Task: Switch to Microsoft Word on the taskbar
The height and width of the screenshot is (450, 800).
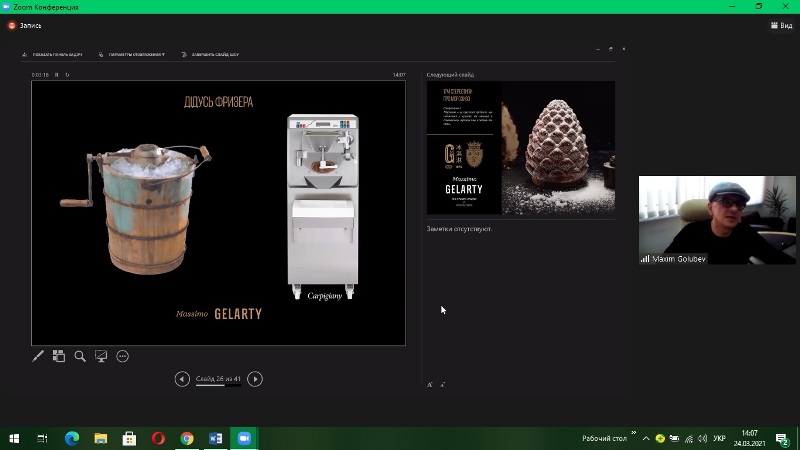Action: click(215, 438)
